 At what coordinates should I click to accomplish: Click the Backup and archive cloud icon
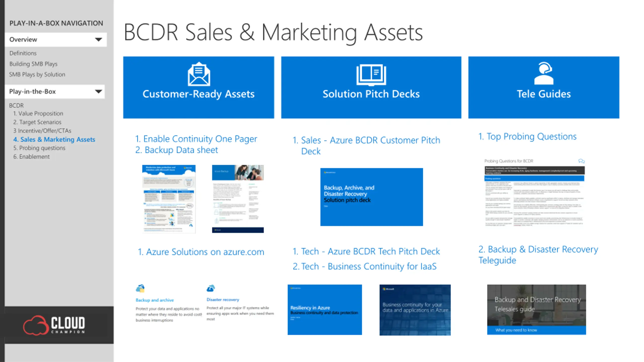140,288
